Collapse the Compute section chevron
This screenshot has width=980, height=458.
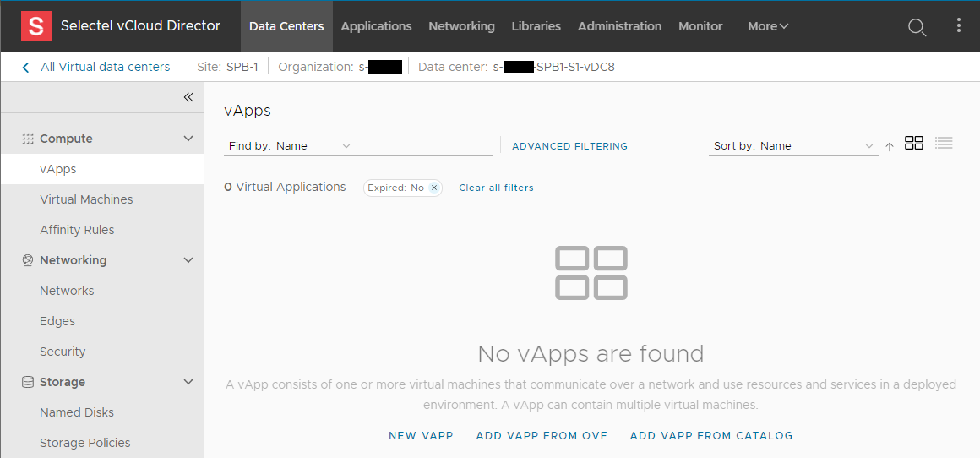pyautogui.click(x=188, y=139)
